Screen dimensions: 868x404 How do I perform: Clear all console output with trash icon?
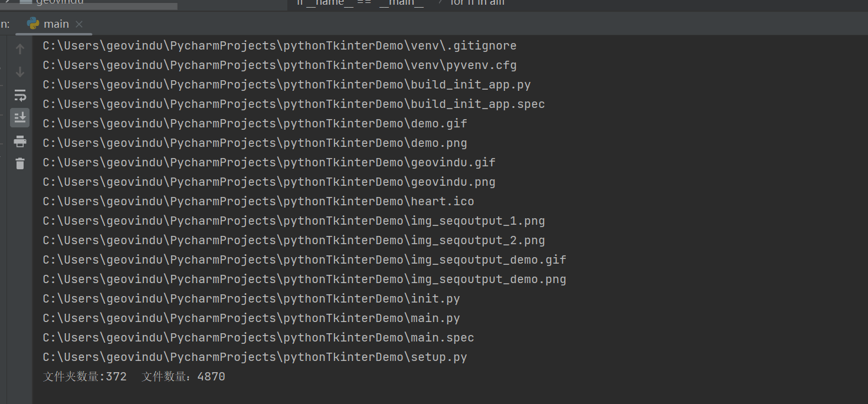(20, 163)
